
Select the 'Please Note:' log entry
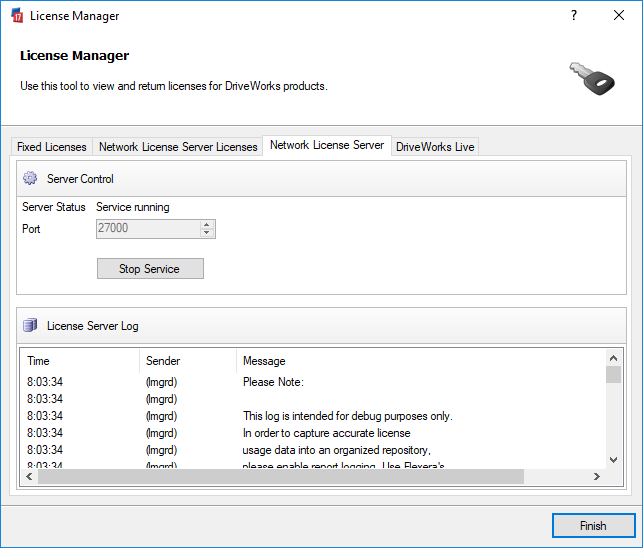273,382
